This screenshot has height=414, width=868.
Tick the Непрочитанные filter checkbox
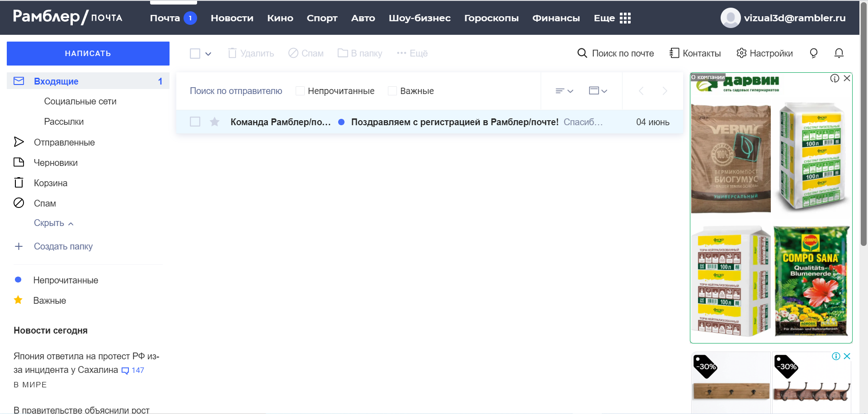coord(300,91)
